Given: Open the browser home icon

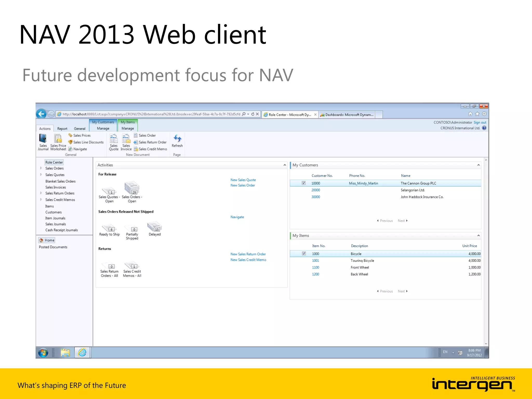Looking at the screenshot, I should (x=470, y=114).
